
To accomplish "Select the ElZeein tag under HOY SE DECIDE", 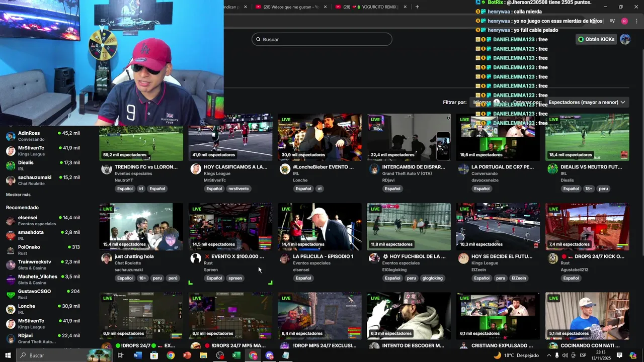I will click(518, 278).
